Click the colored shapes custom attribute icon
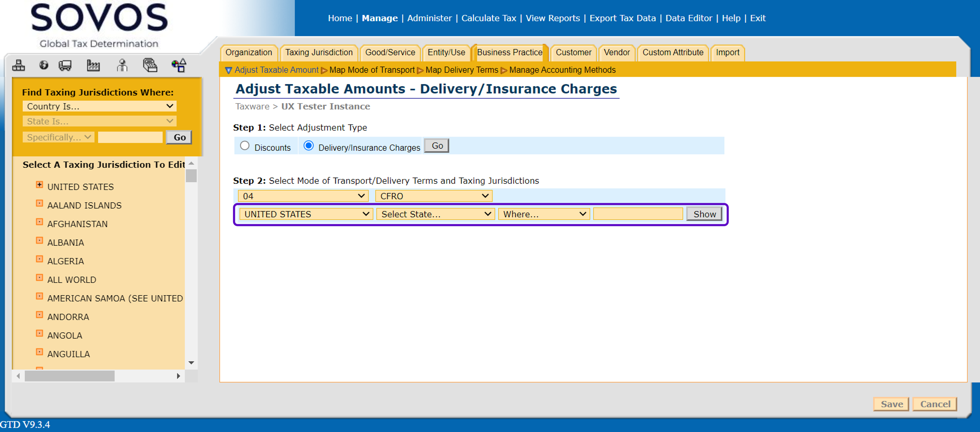This screenshot has width=980, height=432. [179, 65]
